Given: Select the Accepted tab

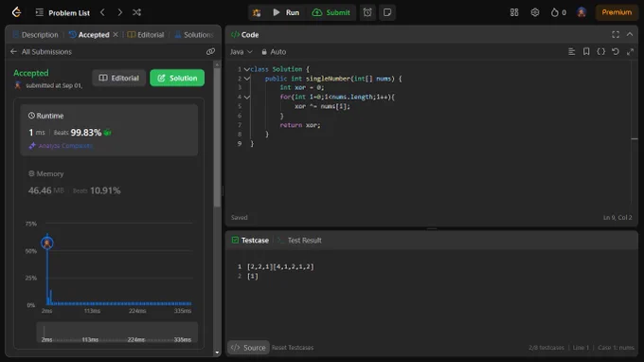Looking at the screenshot, I should click(89, 35).
